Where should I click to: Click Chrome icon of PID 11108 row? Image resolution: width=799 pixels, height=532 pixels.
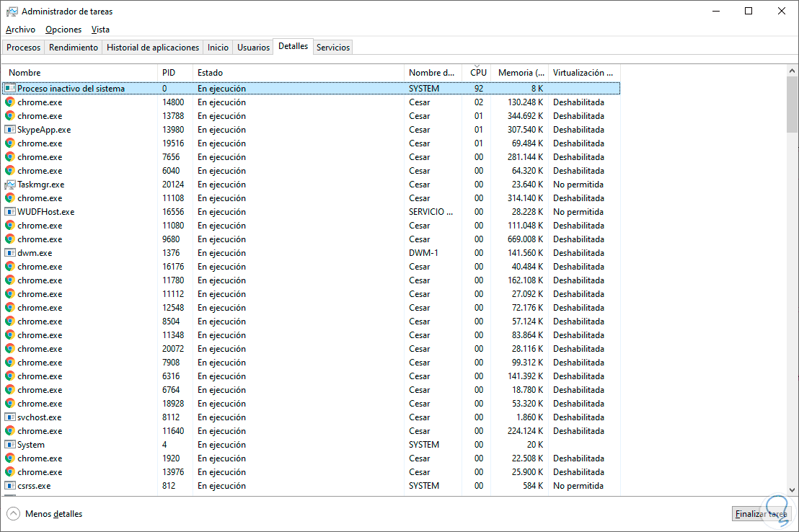click(x=9, y=198)
